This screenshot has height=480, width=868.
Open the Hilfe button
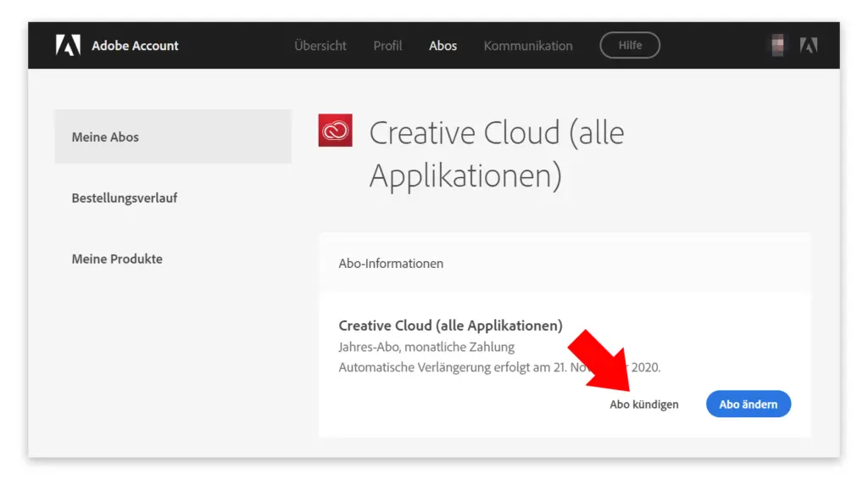(x=630, y=46)
